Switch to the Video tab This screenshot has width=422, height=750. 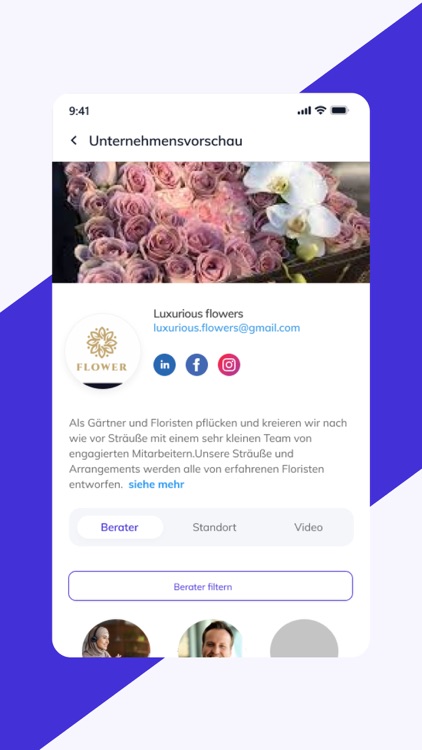308,527
